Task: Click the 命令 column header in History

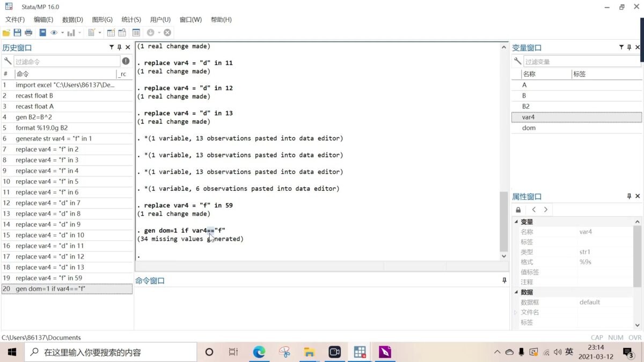Action: click(x=65, y=74)
